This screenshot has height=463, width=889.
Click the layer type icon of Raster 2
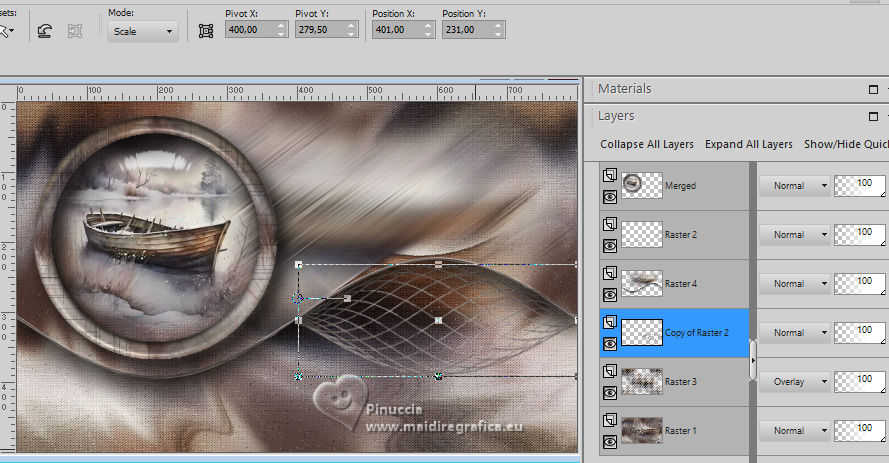pyautogui.click(x=610, y=224)
